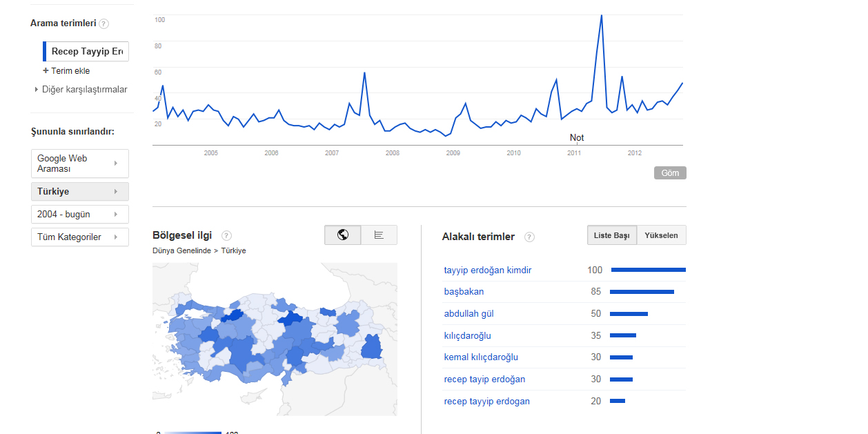This screenshot has width=868, height=434.
Task: Switch regional interest to list view icon
Action: point(379,235)
